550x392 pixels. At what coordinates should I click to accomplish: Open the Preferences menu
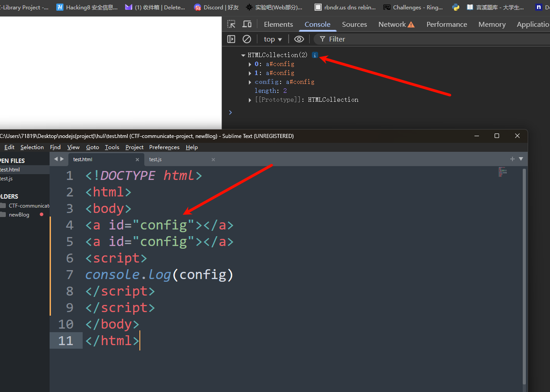(164, 147)
